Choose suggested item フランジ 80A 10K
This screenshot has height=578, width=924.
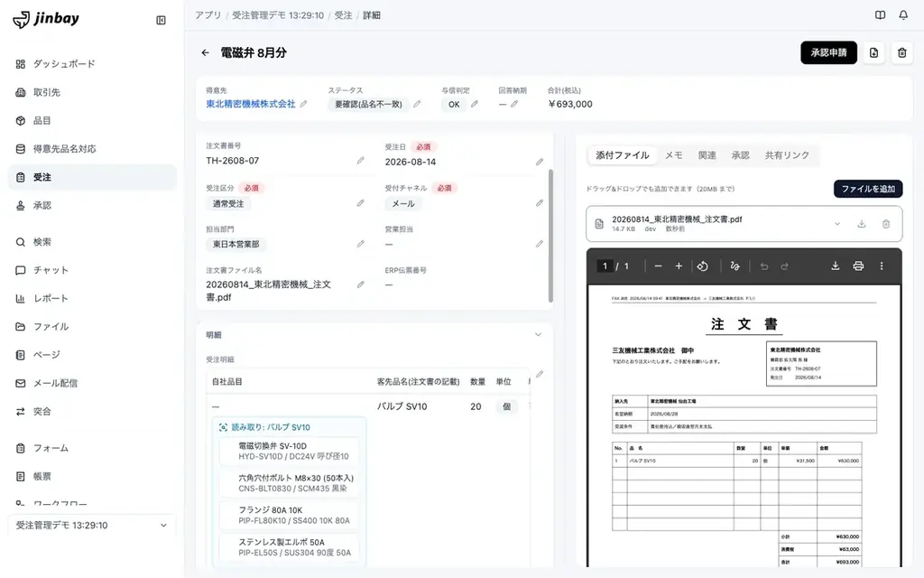click(289, 515)
